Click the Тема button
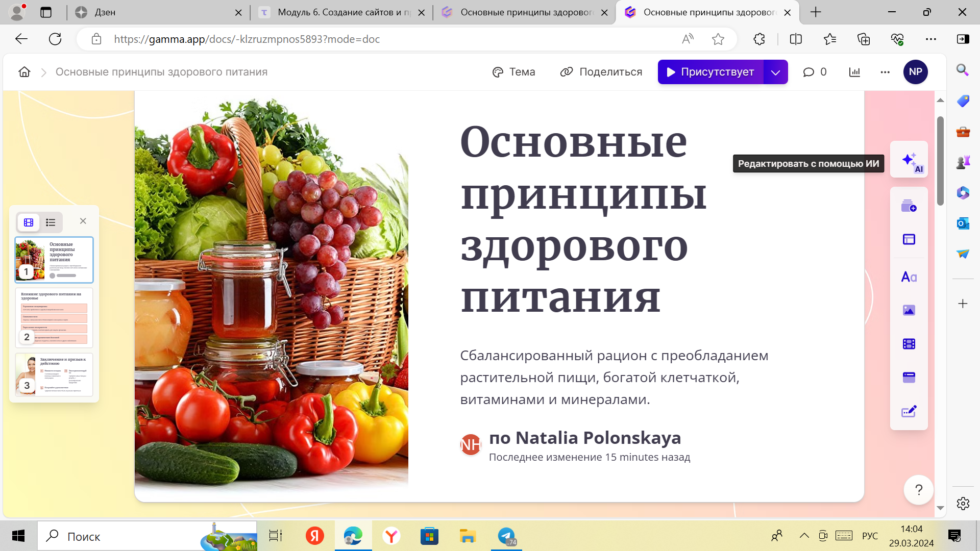This screenshot has width=980, height=551. click(x=514, y=72)
